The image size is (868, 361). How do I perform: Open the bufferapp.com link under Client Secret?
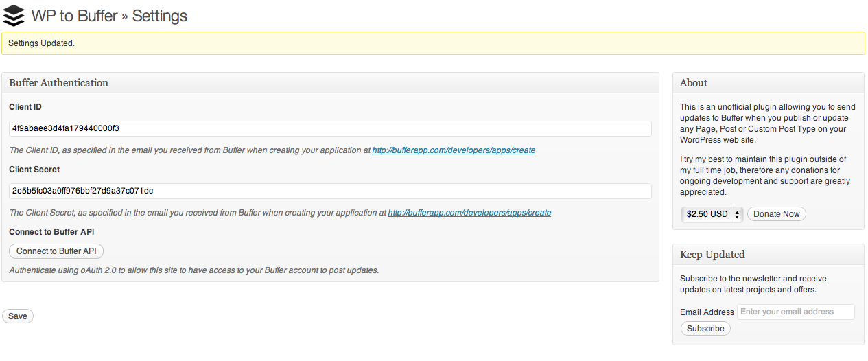[x=469, y=213]
